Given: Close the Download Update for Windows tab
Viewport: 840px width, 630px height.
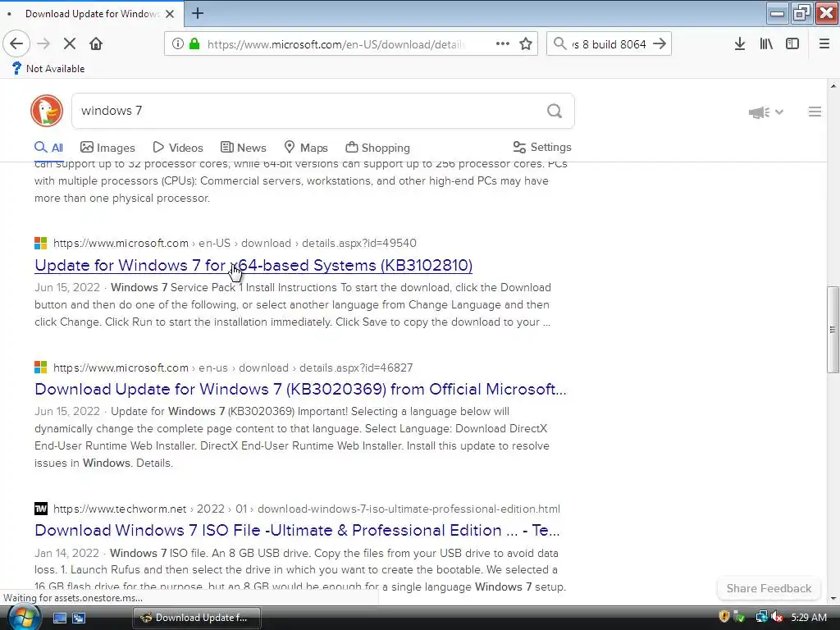Looking at the screenshot, I should pos(170,14).
